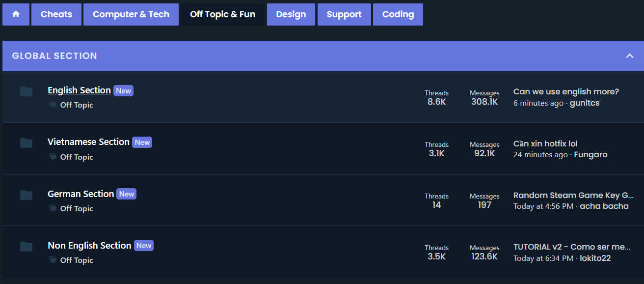Click chat bubble icon under English Section

coord(53,105)
